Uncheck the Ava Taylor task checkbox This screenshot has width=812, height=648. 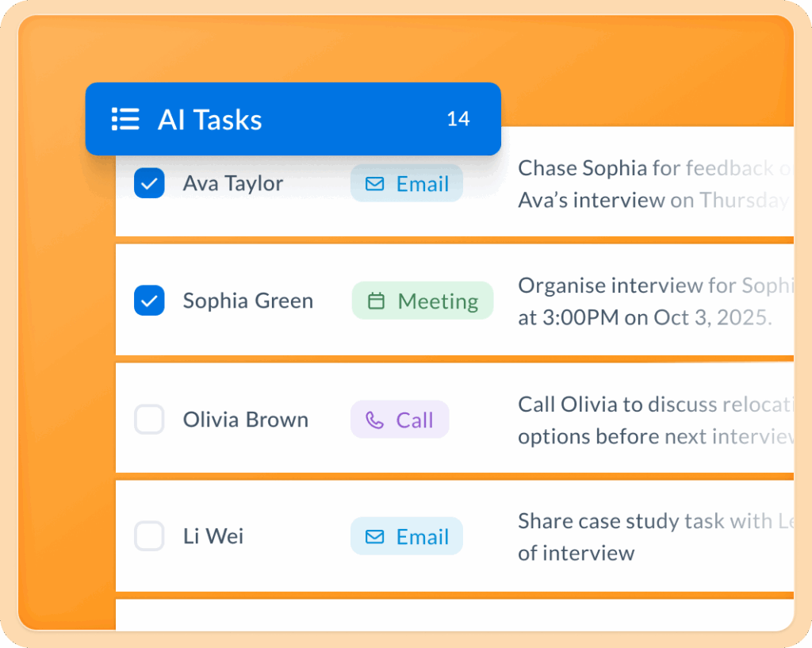pyautogui.click(x=149, y=183)
